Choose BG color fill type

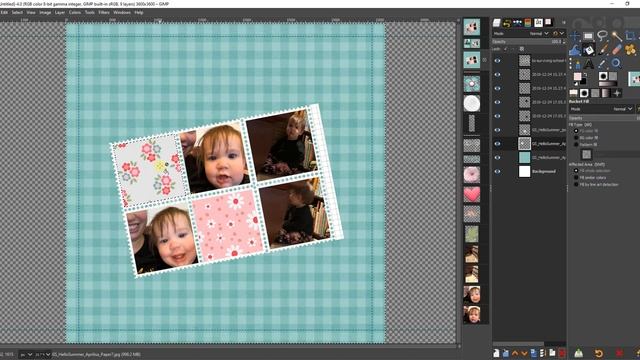click(x=576, y=138)
